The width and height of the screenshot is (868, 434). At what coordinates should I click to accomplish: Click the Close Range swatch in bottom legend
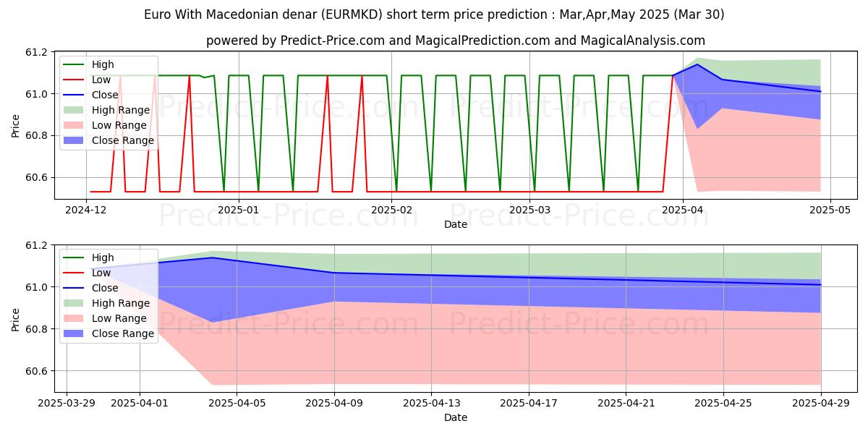(x=75, y=333)
